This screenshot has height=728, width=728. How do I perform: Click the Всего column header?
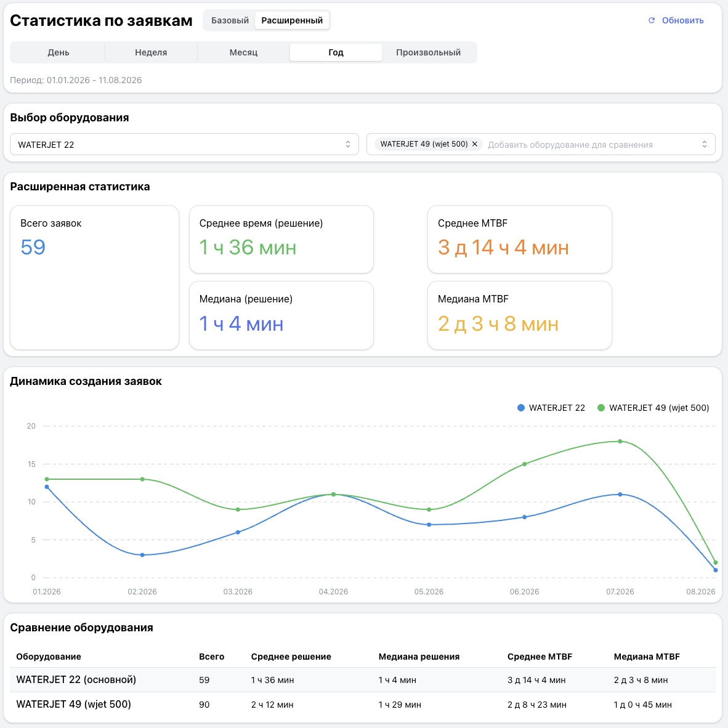point(211,657)
